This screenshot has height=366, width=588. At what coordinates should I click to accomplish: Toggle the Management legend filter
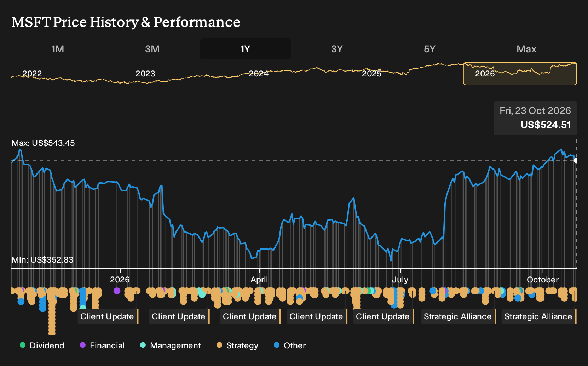click(171, 345)
